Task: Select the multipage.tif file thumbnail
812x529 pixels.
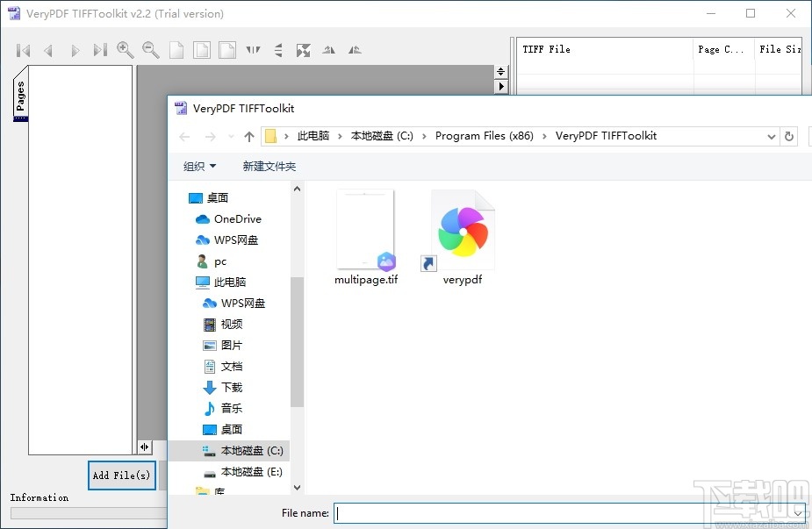Action: (365, 230)
